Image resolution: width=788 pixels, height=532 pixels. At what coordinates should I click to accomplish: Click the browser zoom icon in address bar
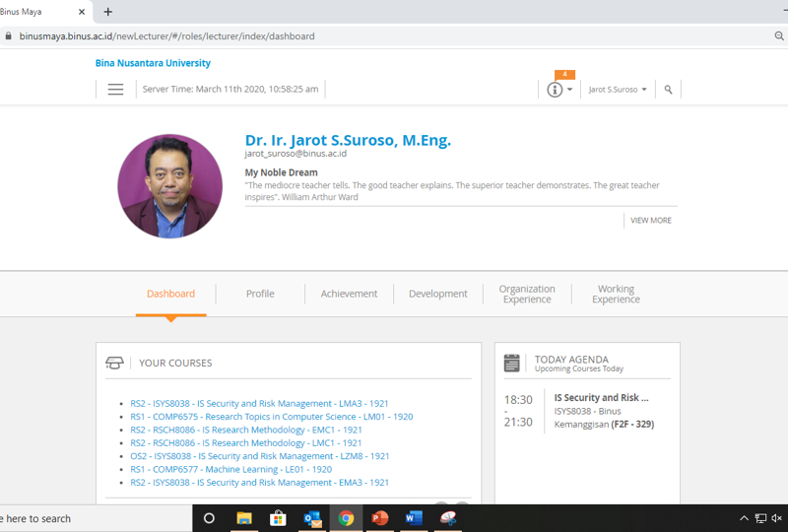pos(779,35)
